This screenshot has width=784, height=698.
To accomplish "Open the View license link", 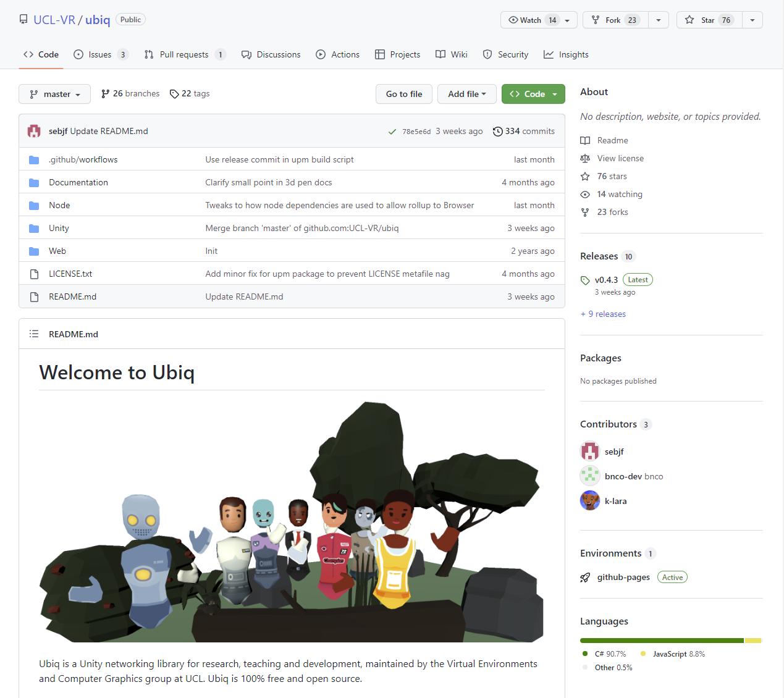I will coord(620,158).
